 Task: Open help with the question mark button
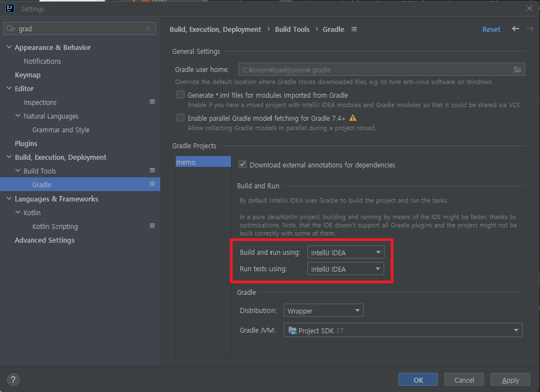click(13, 379)
